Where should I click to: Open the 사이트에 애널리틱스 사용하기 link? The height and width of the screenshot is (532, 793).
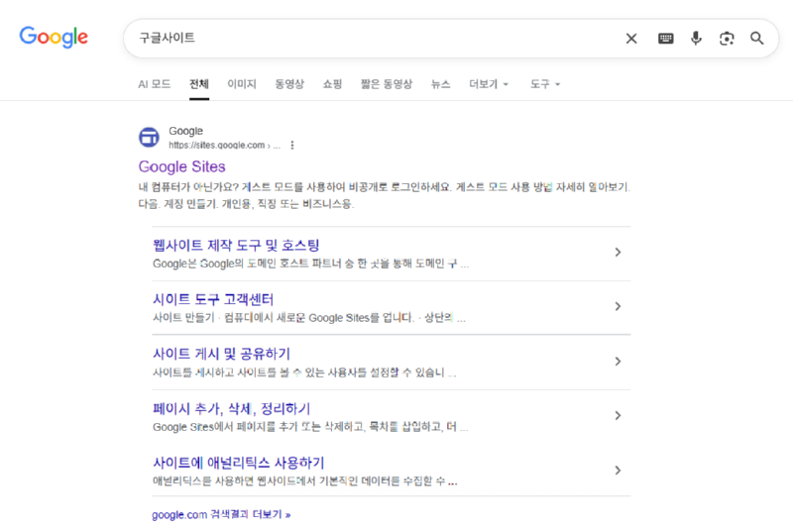[238, 463]
